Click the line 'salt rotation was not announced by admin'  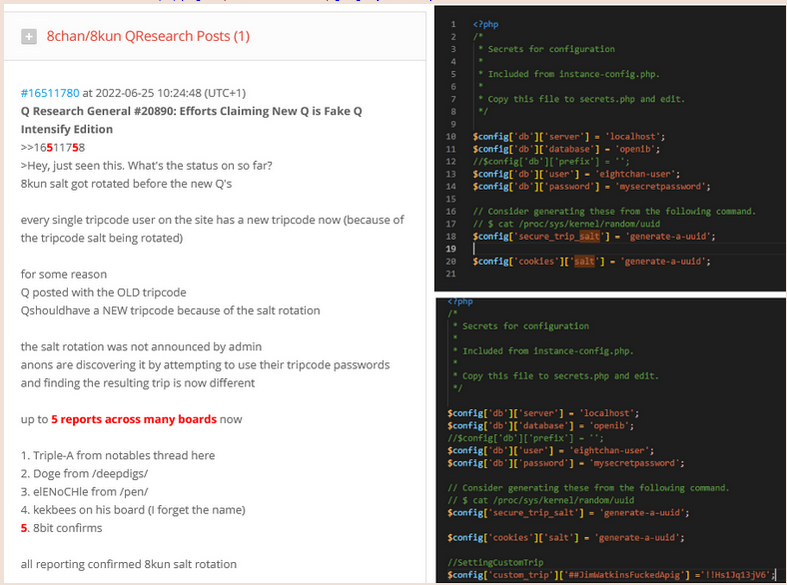click(x=141, y=347)
